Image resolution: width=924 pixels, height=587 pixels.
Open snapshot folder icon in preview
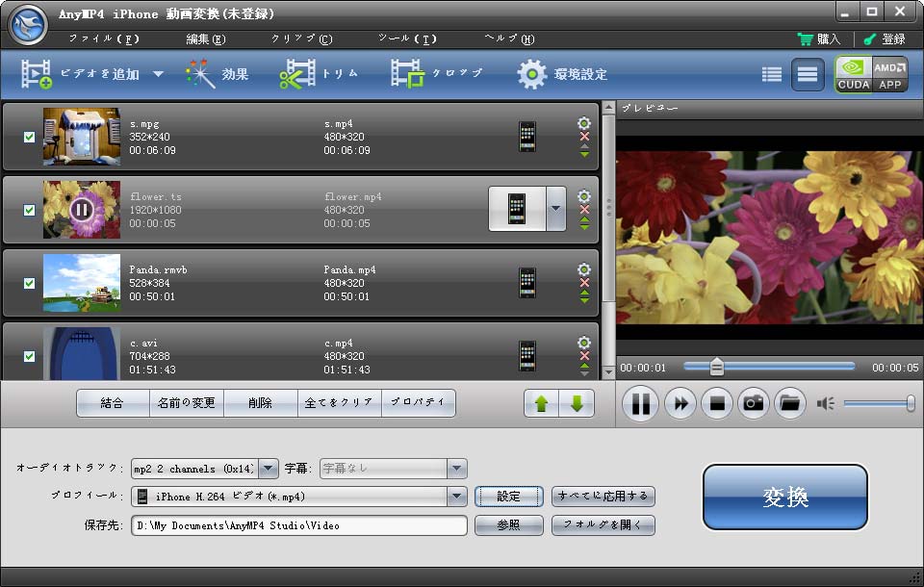tap(789, 404)
